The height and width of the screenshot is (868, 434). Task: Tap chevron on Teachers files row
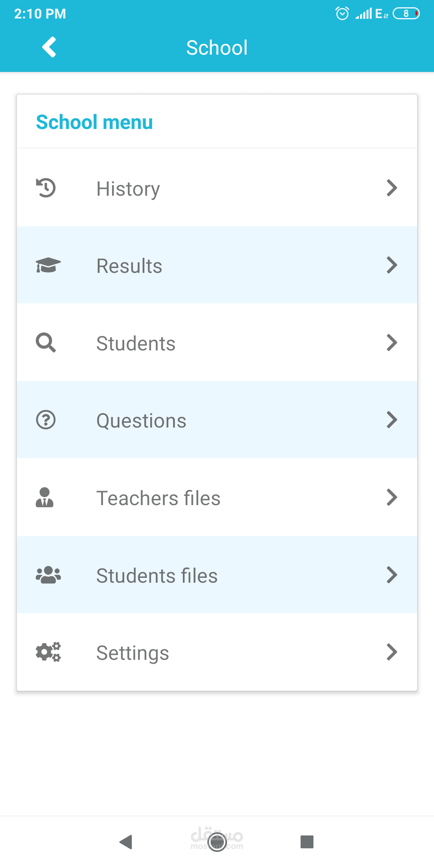(x=392, y=497)
